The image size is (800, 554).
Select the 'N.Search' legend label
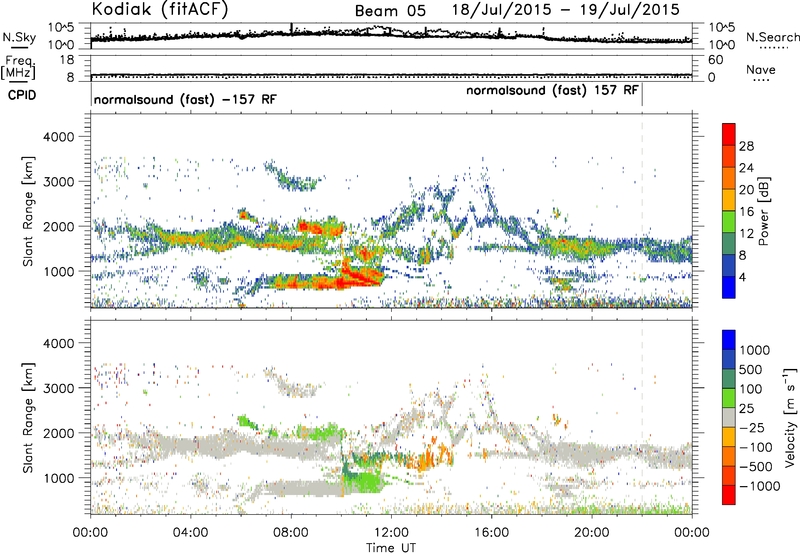pyautogui.click(x=772, y=37)
